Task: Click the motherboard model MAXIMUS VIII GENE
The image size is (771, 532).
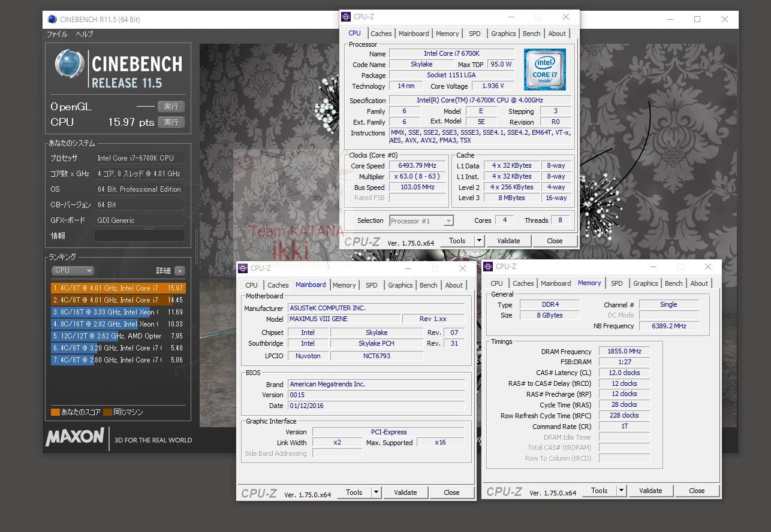Action: click(344, 319)
